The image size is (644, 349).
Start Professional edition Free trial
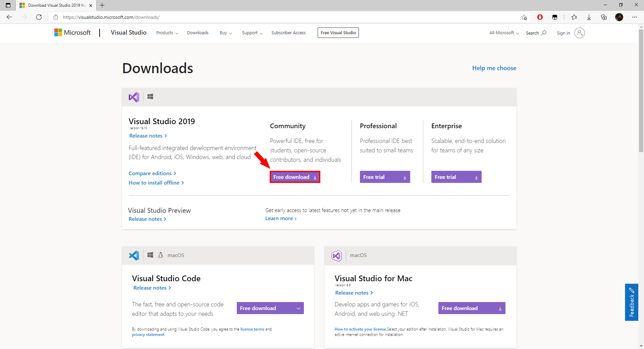click(385, 177)
